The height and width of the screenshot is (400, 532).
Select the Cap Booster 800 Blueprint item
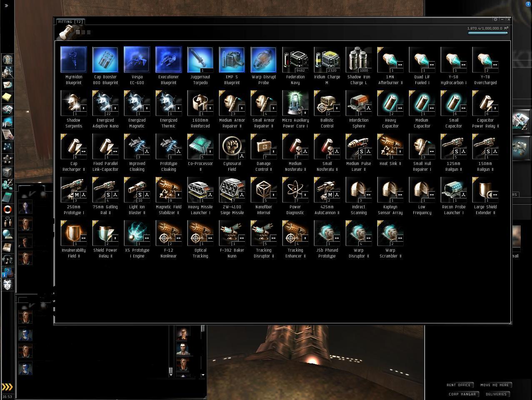pos(105,65)
